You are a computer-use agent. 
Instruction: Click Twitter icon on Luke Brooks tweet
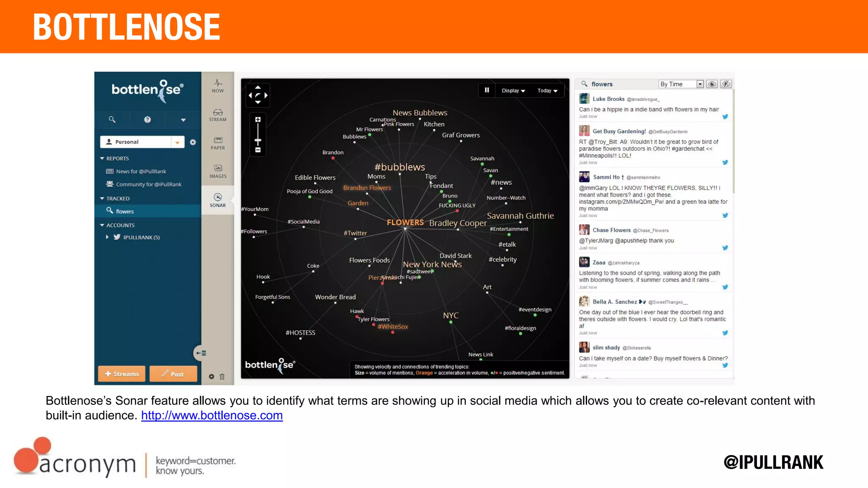725,117
